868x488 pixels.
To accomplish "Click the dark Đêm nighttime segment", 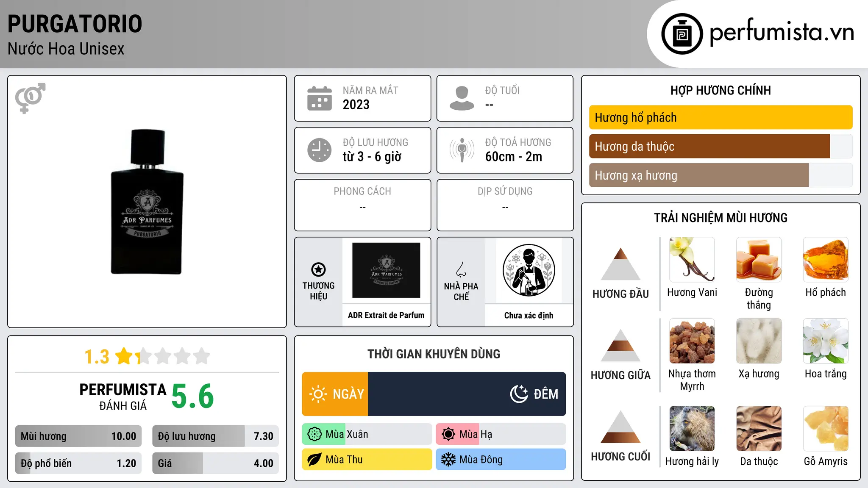I will 467,394.
